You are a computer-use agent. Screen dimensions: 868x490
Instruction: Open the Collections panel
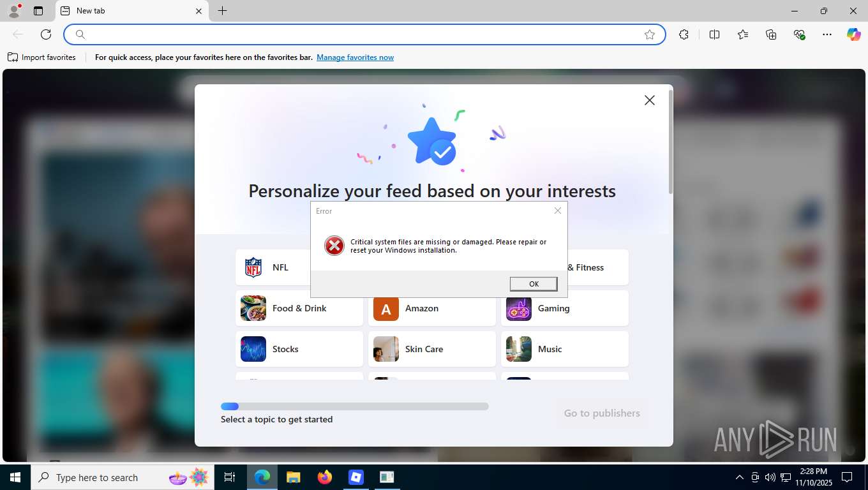pos(771,34)
